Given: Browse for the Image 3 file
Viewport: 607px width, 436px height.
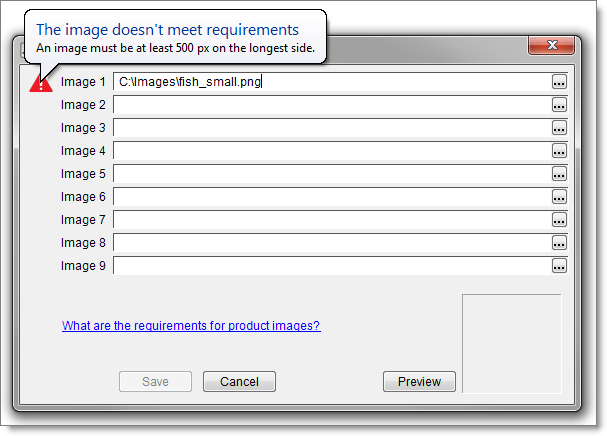Looking at the screenshot, I should tap(559, 128).
